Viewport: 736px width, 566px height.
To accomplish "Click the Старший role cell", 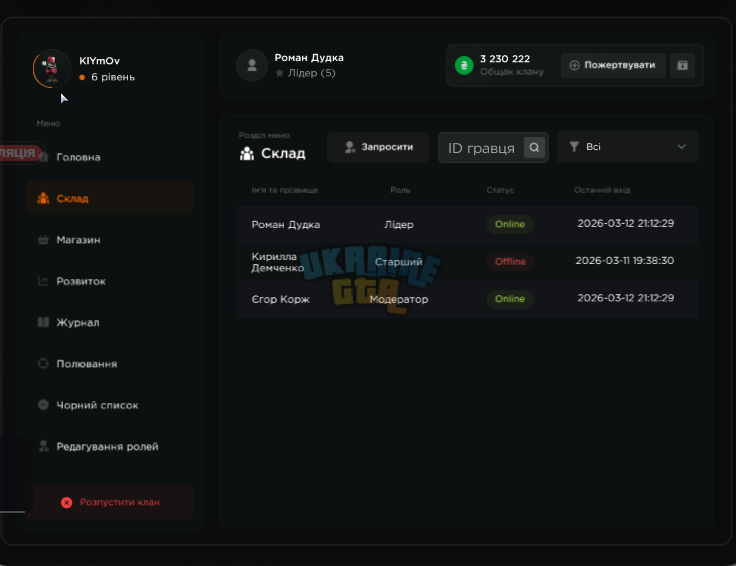I will (399, 262).
